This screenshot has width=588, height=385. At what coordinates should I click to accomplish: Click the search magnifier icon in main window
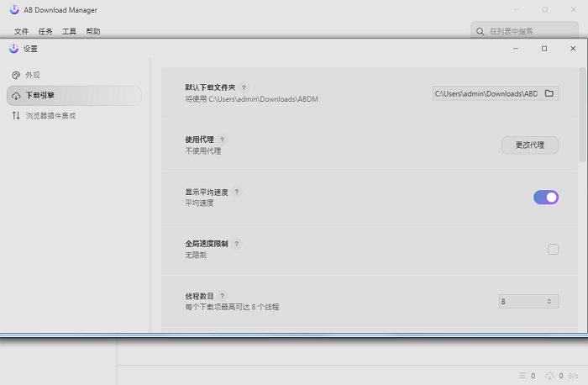(x=480, y=31)
